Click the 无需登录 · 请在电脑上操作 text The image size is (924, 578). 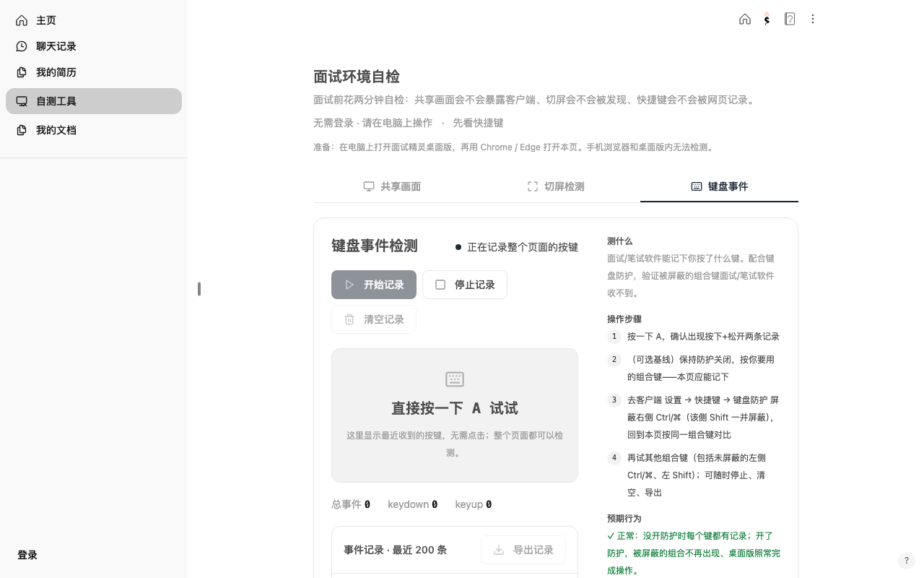tap(373, 123)
